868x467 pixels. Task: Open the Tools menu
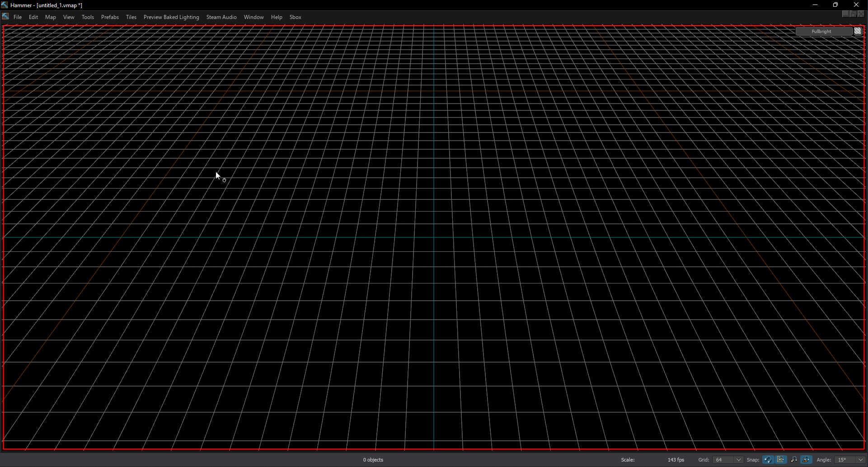[87, 17]
